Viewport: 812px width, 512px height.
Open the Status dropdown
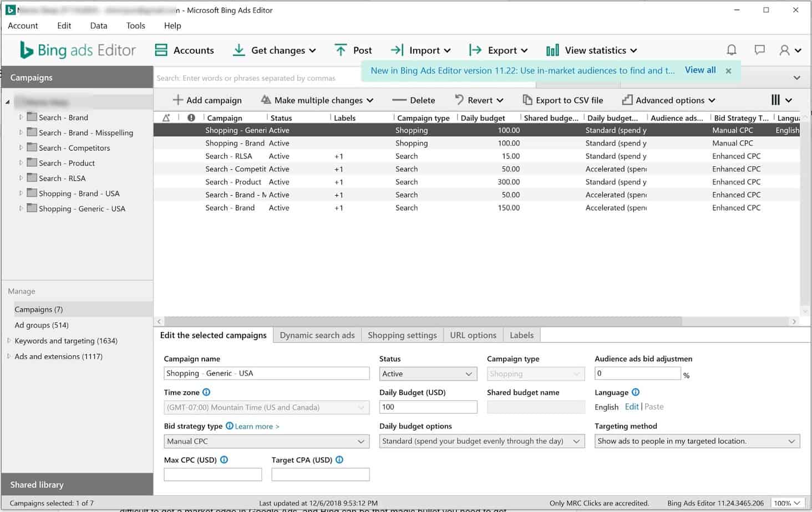coord(428,374)
